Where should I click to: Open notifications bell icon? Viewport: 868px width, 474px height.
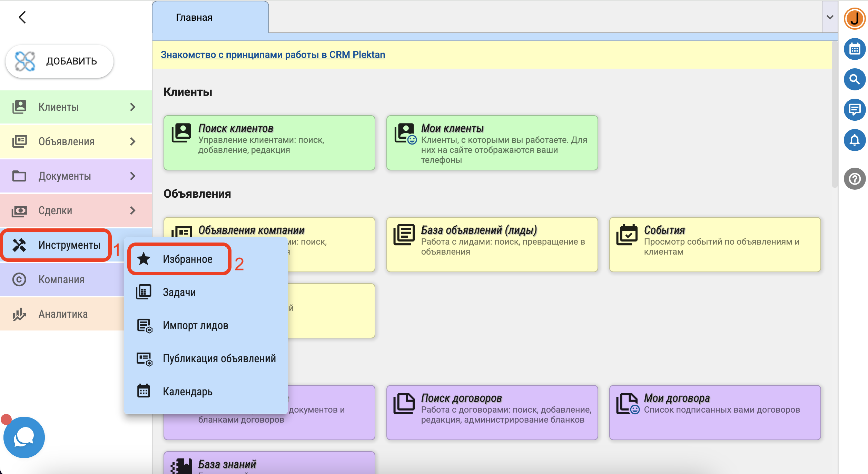click(854, 140)
